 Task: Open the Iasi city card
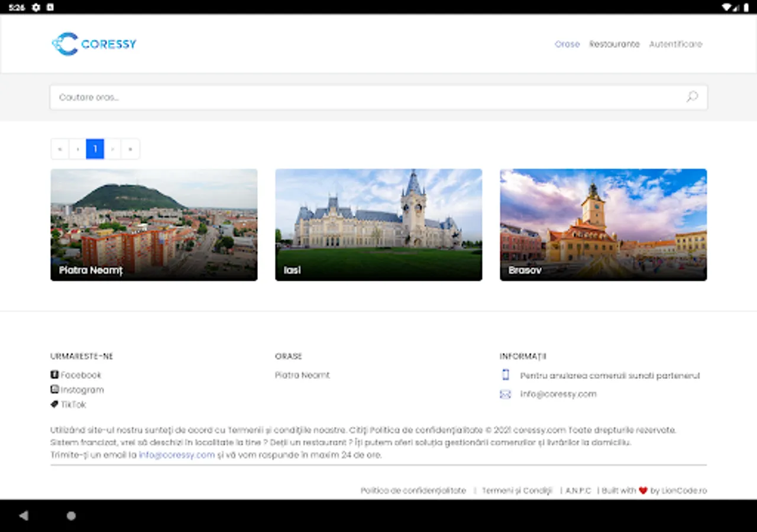coord(378,225)
